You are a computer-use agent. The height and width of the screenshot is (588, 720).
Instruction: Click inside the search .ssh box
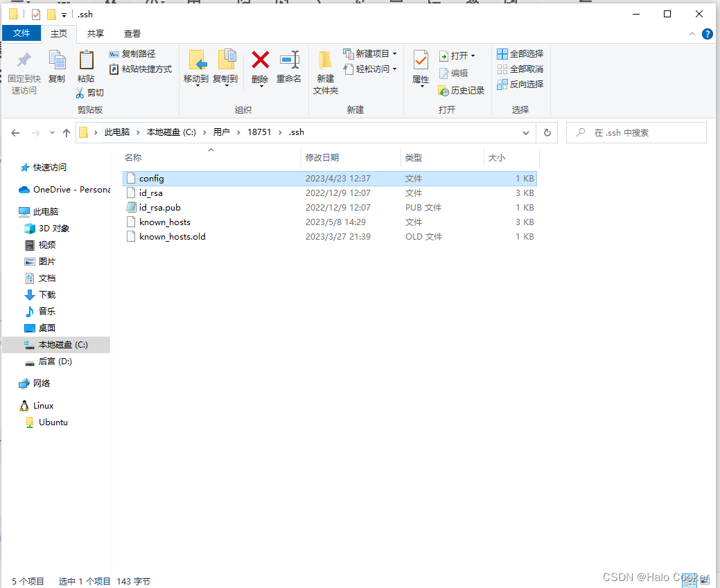point(636,132)
